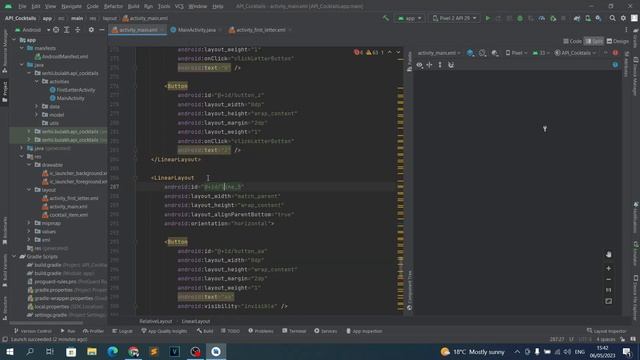Image resolution: width=640 pixels, height=360 pixels.
Task: Open the Terminal tool window
Action: [x=294, y=331]
